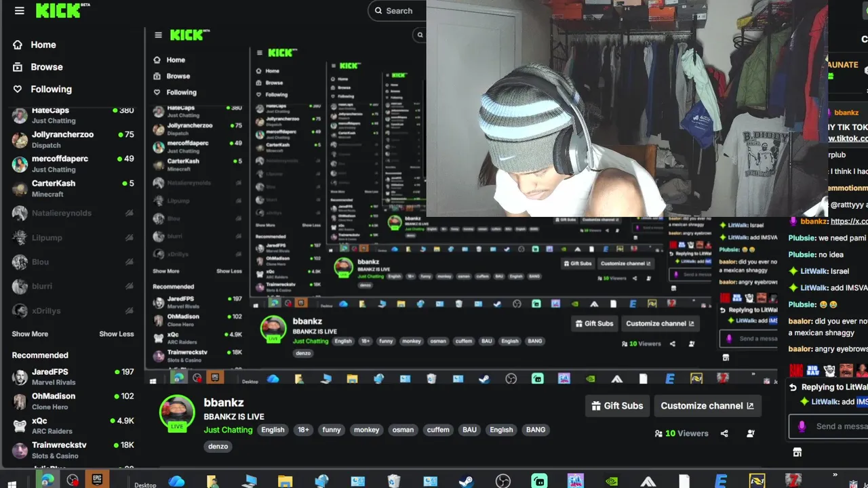Click the moderator user icon right of bottom share
The image size is (868, 488).
750,434
